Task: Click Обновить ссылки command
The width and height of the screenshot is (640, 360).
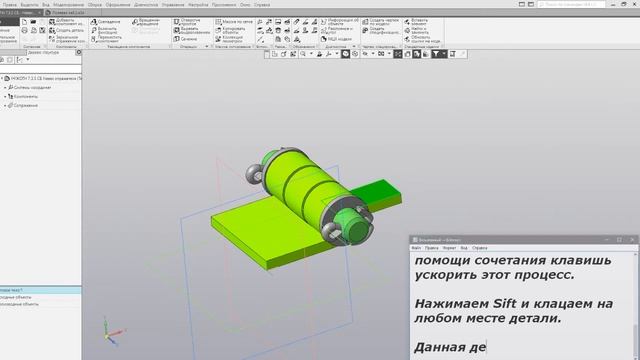Action: click(x=422, y=39)
